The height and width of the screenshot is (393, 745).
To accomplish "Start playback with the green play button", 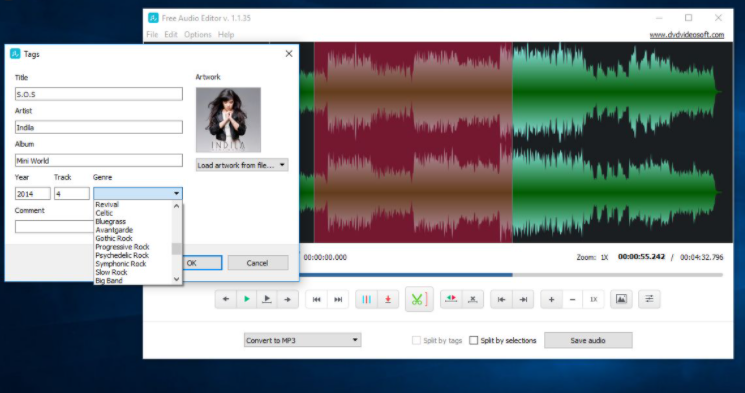I will pyautogui.click(x=246, y=299).
